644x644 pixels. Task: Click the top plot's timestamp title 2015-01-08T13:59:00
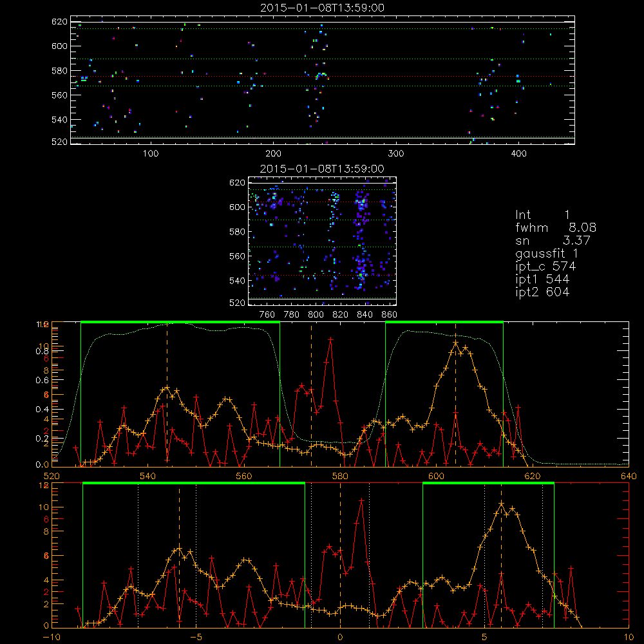point(322,8)
